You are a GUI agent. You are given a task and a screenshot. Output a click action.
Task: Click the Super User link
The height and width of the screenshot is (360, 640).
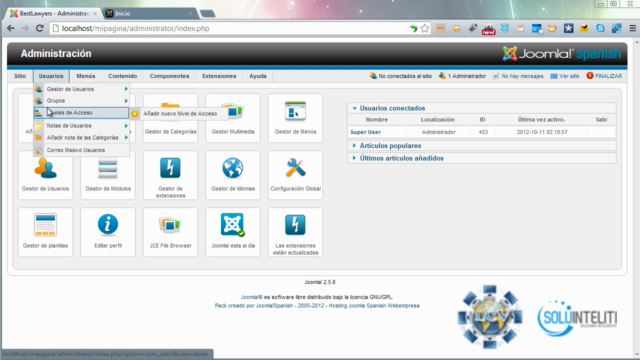pyautogui.click(x=365, y=132)
